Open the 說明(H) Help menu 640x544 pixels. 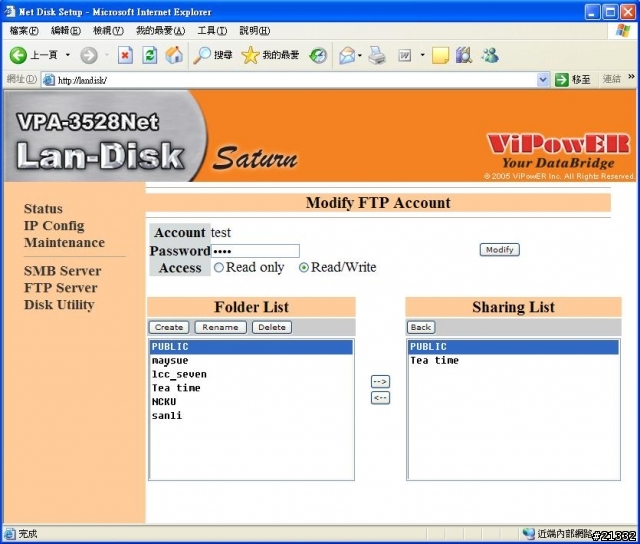pos(255,31)
